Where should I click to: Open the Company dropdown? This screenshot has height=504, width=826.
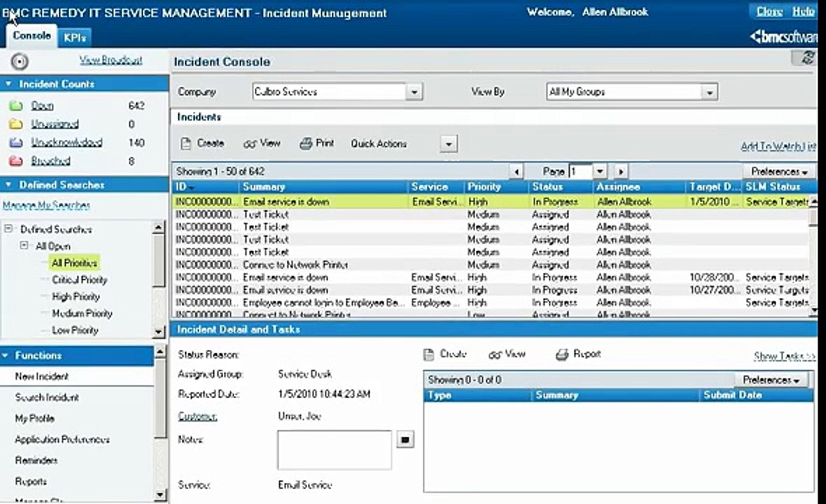click(x=414, y=92)
